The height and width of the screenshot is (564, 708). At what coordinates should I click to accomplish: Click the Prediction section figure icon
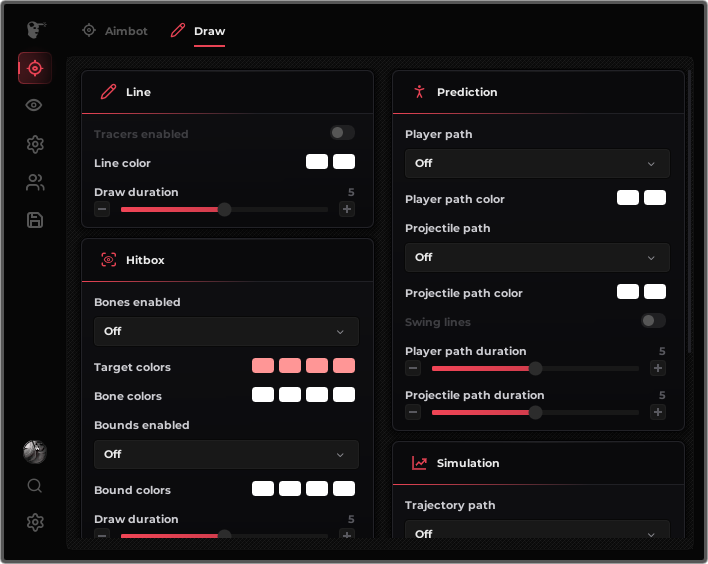[419, 92]
